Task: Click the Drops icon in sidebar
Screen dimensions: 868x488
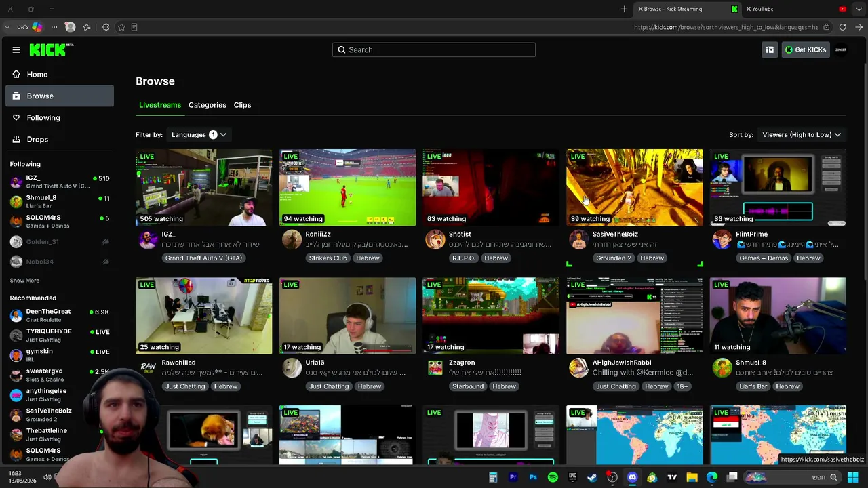Action: pos(16,139)
